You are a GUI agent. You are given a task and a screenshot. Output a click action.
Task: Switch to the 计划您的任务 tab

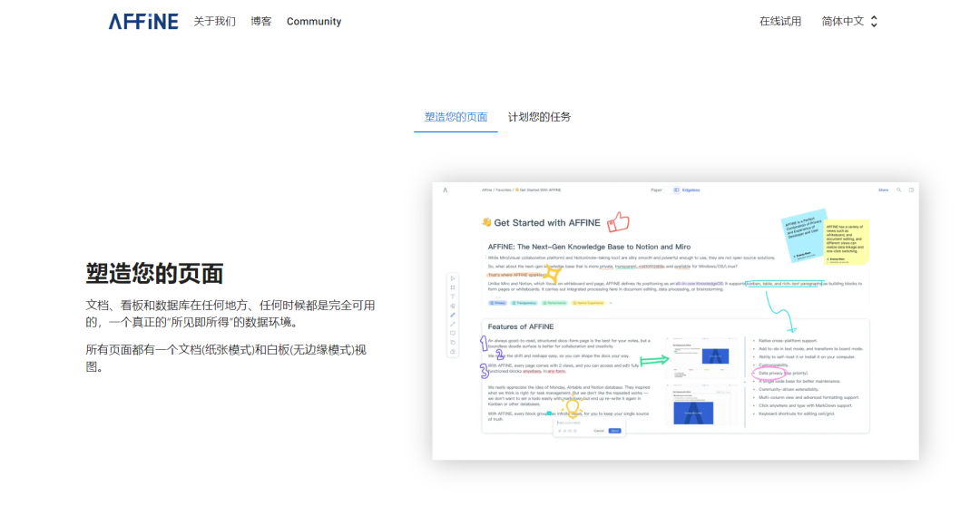[539, 117]
